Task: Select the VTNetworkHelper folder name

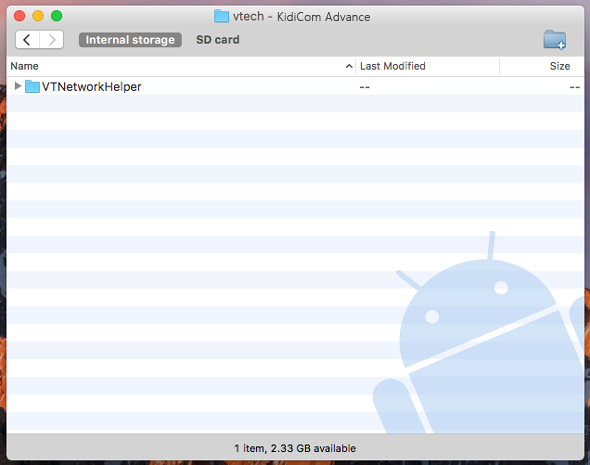Action: click(91, 87)
